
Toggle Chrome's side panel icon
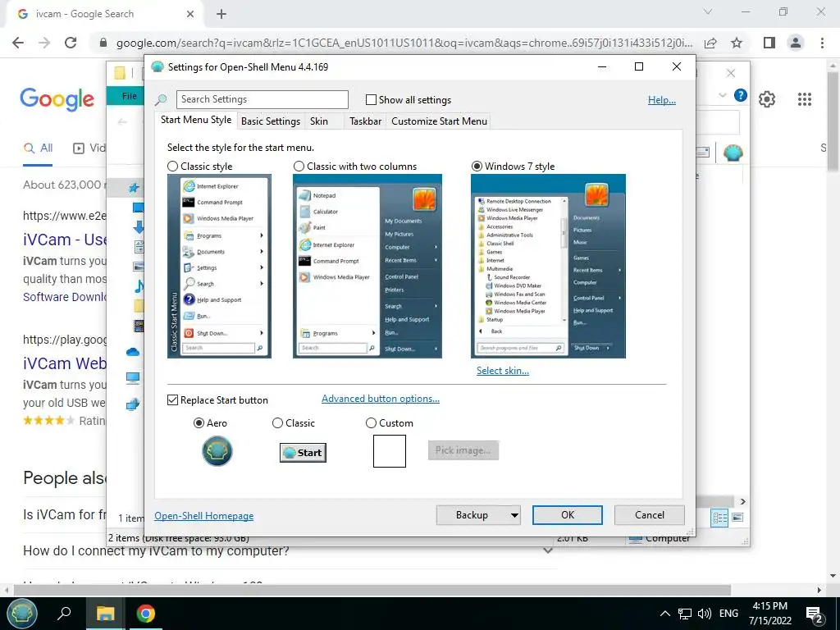[769, 43]
